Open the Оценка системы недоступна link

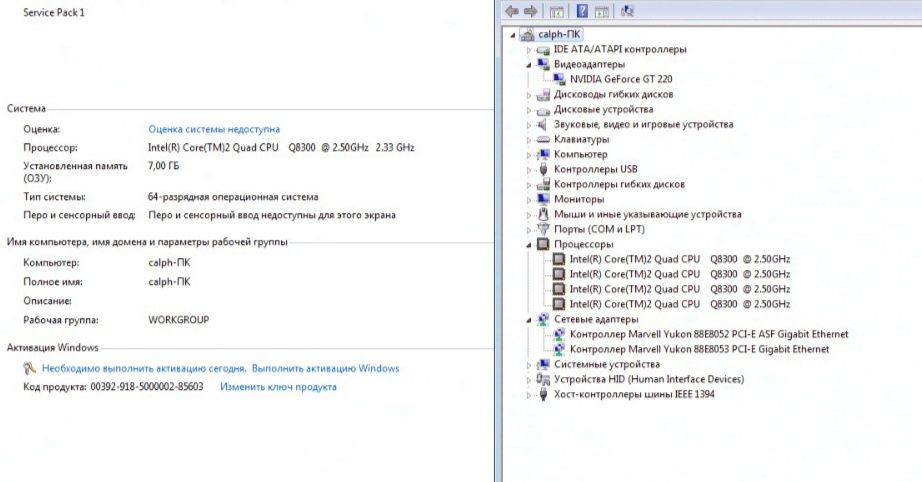[214, 129]
